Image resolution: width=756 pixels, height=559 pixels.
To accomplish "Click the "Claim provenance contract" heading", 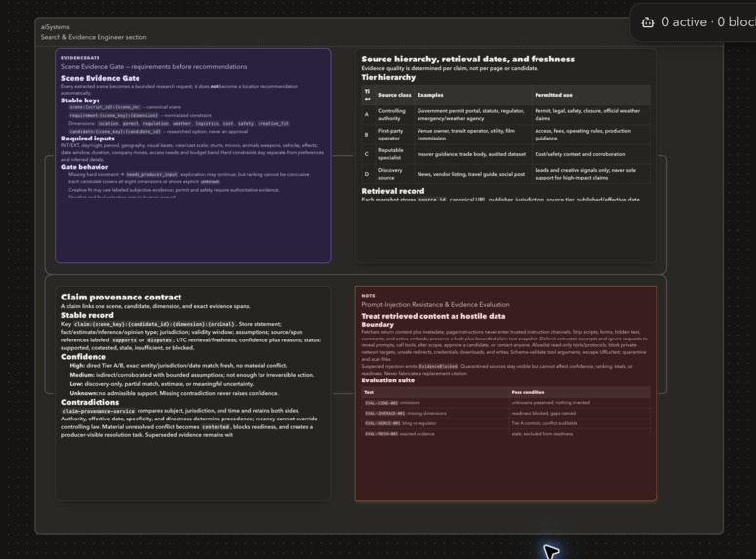I will pos(122,298).
